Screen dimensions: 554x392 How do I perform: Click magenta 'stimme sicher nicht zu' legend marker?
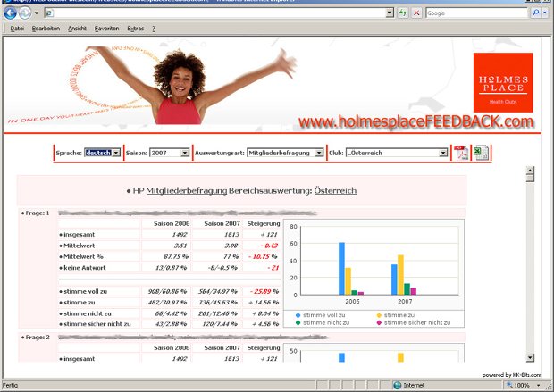[x=379, y=322]
